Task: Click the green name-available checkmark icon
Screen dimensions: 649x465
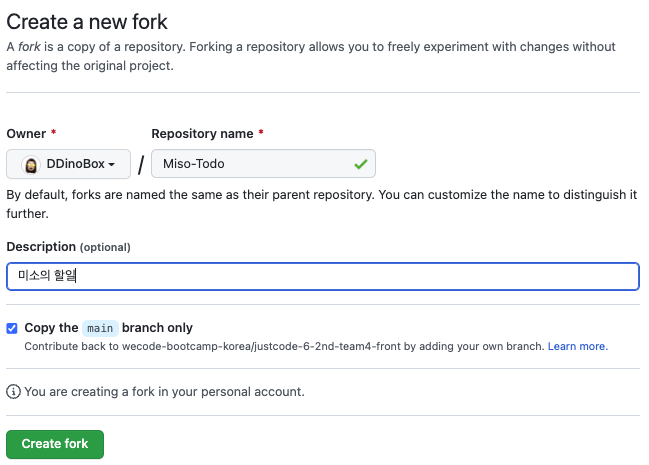Action: [x=361, y=164]
